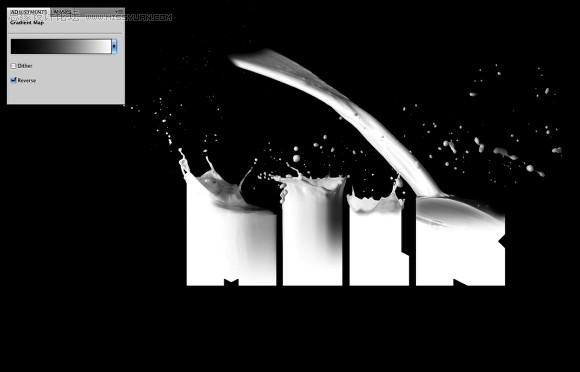This screenshot has height=372, width=580.
Task: Click the Reverse label text
Action: click(27, 80)
